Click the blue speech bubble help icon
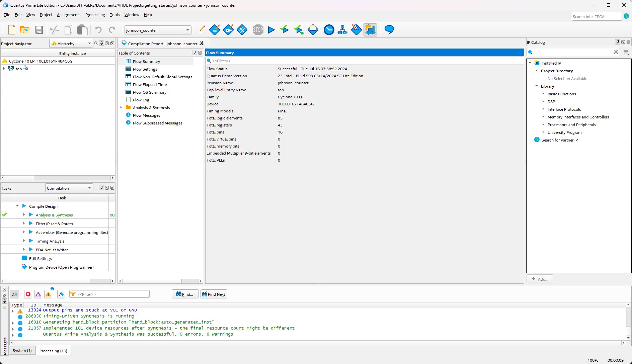The height and width of the screenshot is (364, 632). [x=389, y=30]
